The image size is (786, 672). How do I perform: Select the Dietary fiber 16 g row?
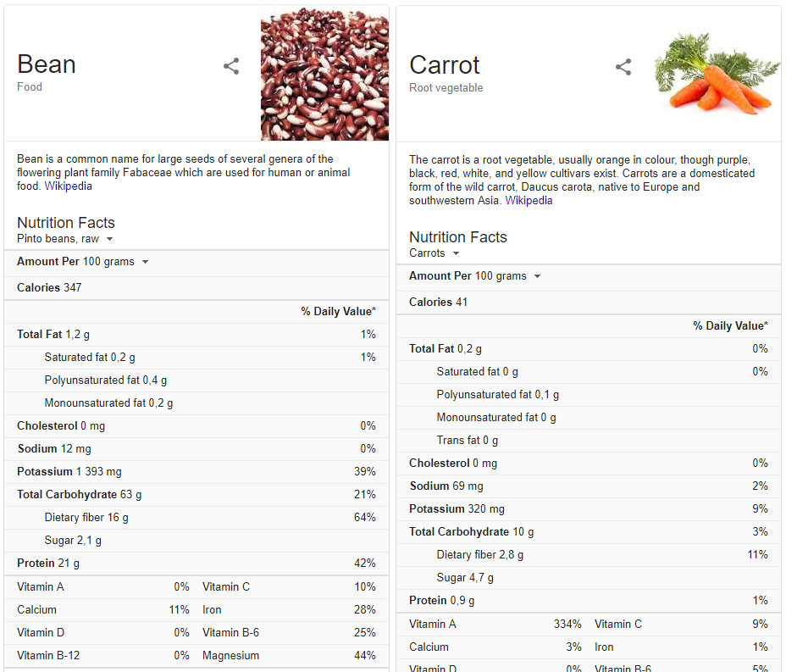pos(196,518)
